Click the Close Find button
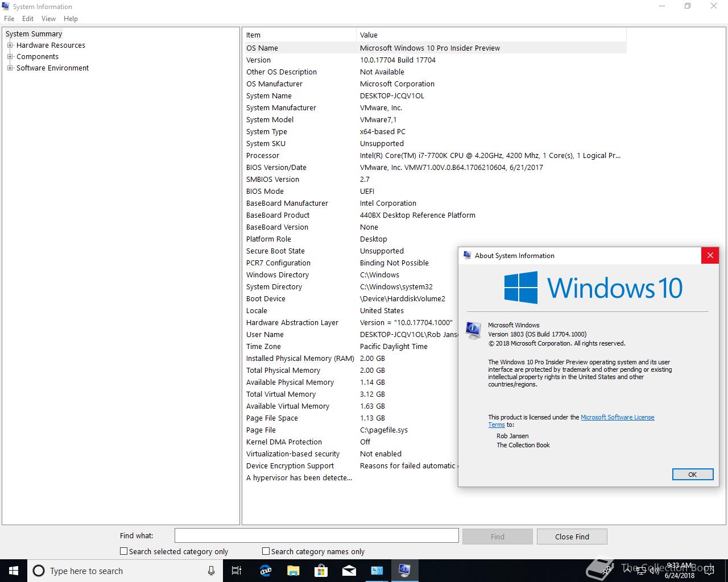This screenshot has width=728, height=582. 572,537
